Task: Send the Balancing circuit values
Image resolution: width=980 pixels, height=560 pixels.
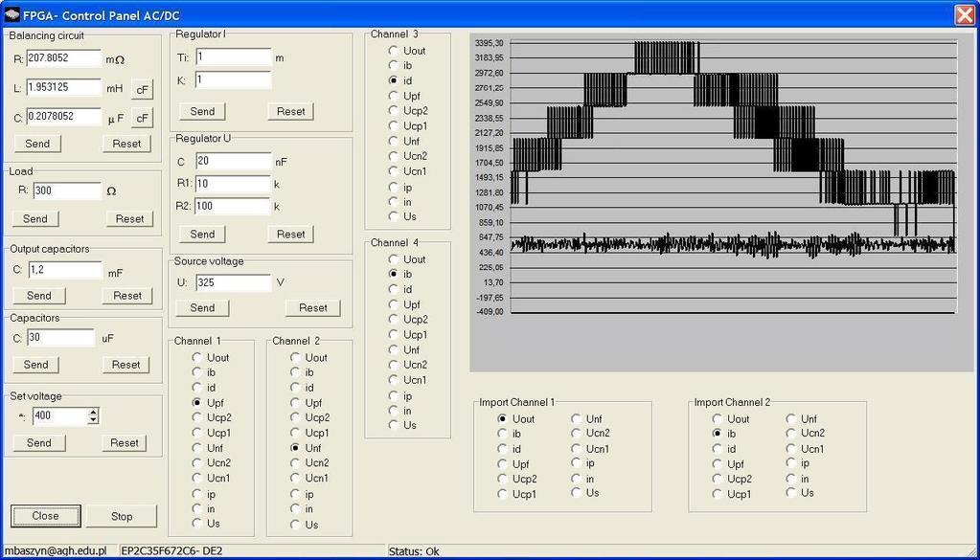Action: tap(37, 144)
